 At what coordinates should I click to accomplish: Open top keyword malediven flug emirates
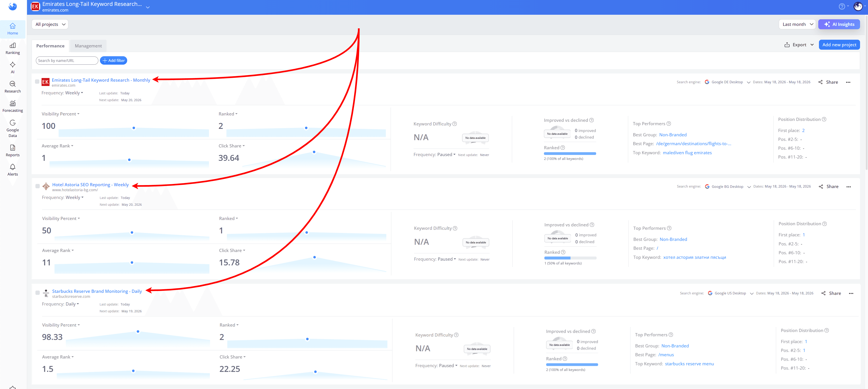pos(687,152)
